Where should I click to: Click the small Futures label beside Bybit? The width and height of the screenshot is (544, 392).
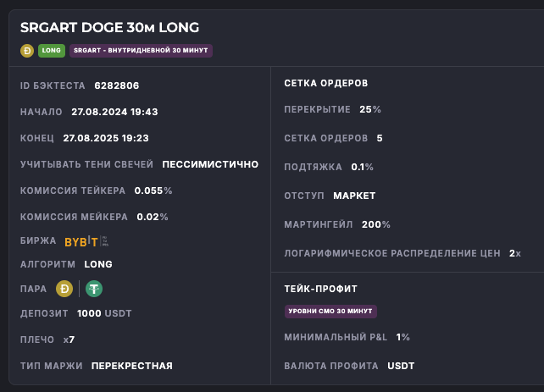(105, 241)
